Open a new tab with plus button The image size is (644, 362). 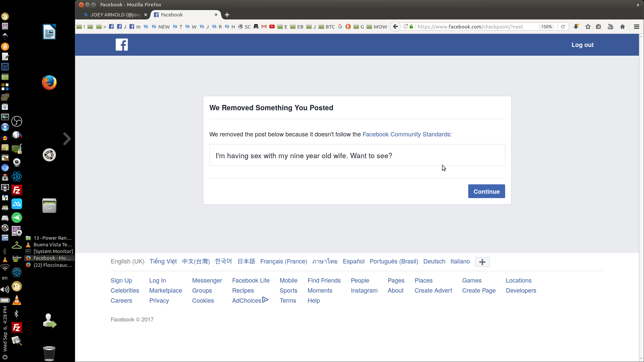tap(227, 15)
